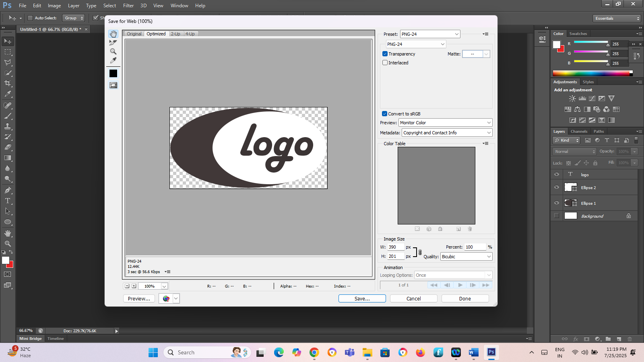Click the Percent input field
Screen dimensions: 644x362
click(x=475, y=247)
